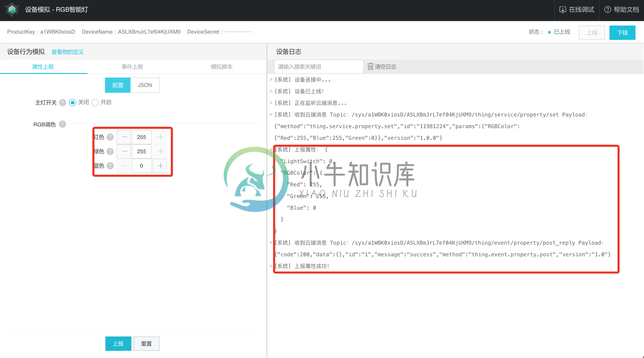Click the disabled 上线 button
644x358 pixels.
592,33
